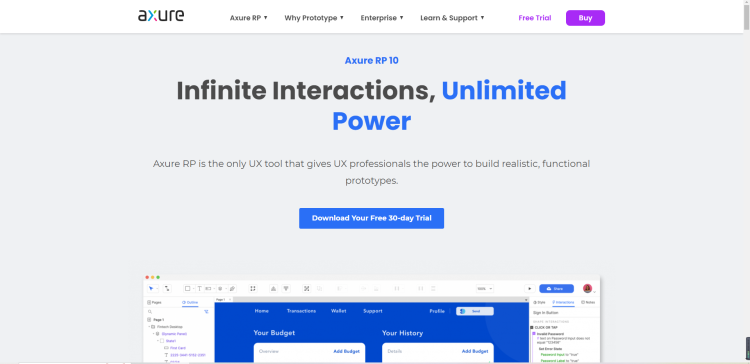Viewport: 750px width, 364px height.
Task: Open the Axure RP menu
Action: (248, 18)
